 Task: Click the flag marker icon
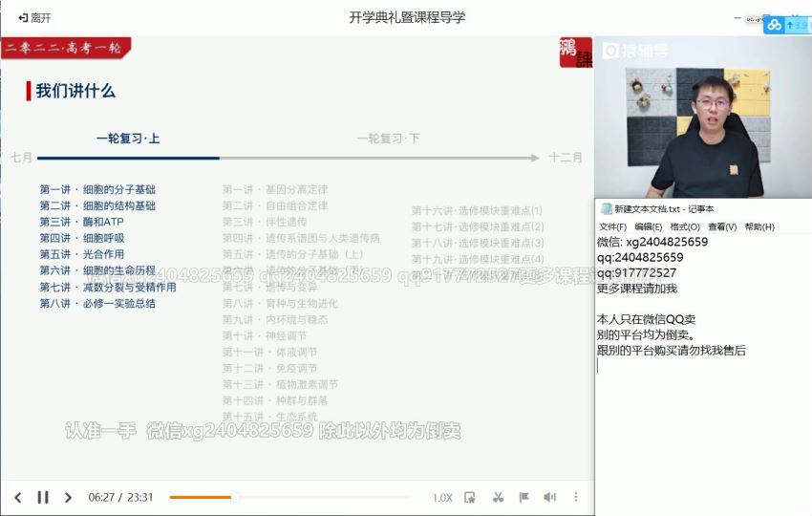click(x=524, y=497)
